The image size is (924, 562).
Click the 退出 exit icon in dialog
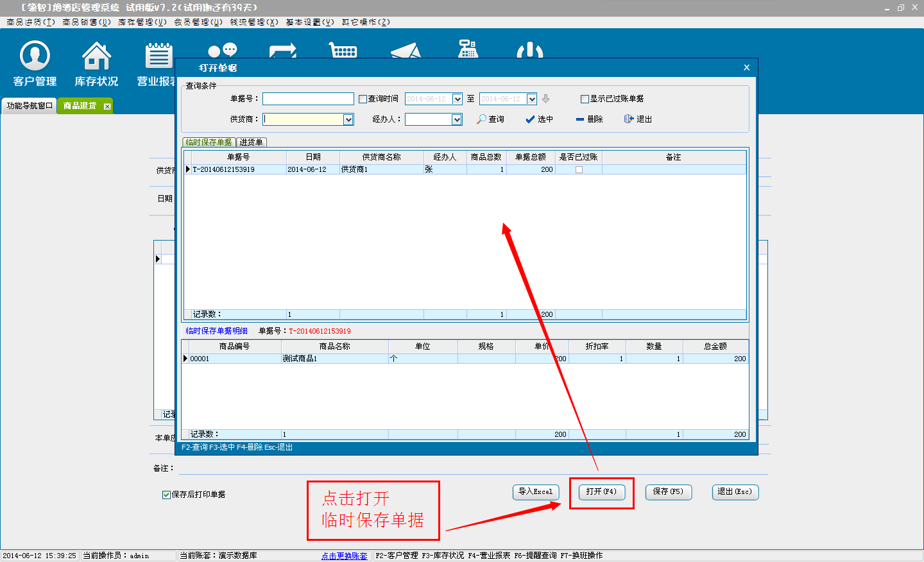coord(638,119)
